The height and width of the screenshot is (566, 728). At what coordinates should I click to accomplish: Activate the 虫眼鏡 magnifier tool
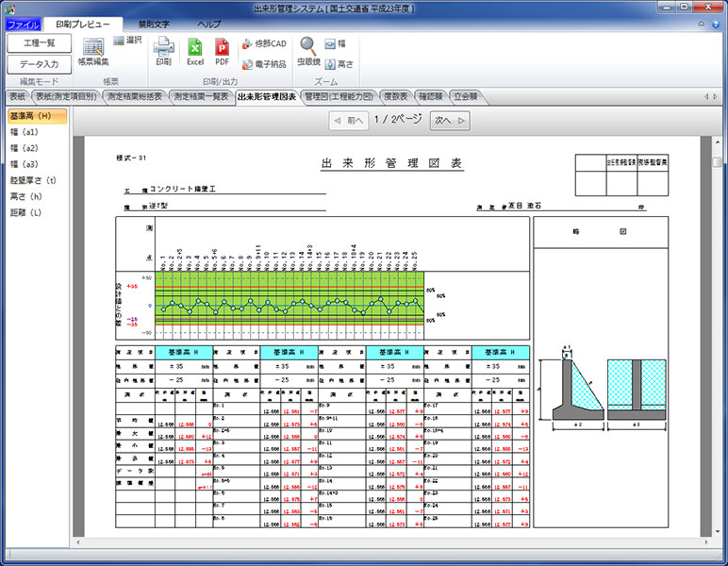[308, 51]
